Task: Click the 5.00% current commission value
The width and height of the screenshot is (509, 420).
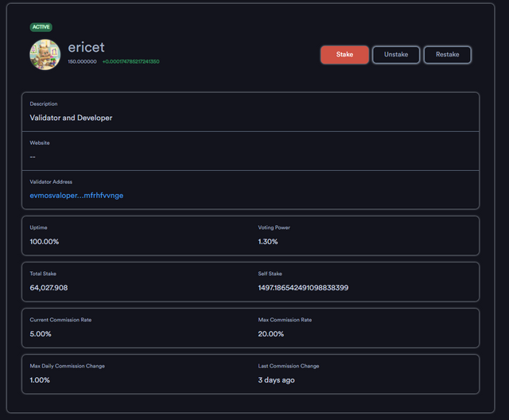Action: click(41, 333)
